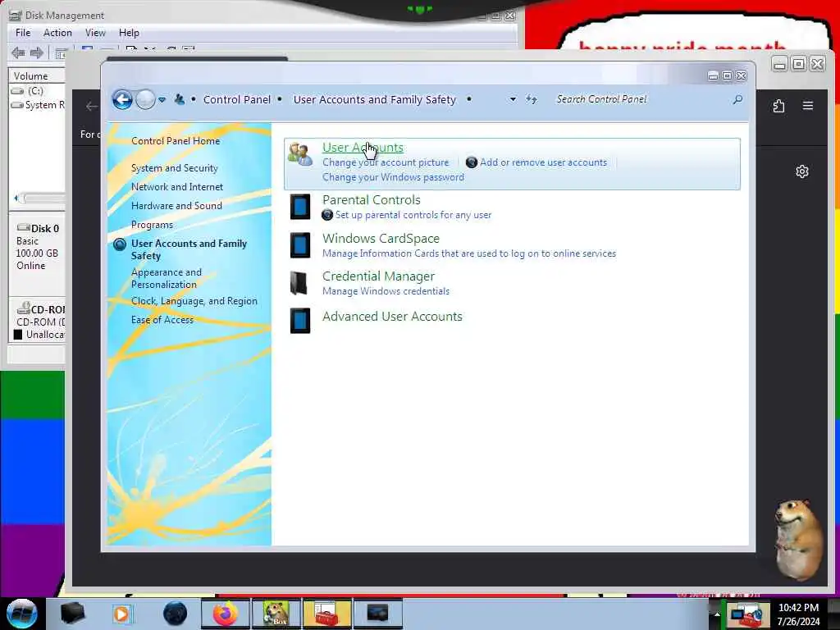Open the recent pages dropdown beside Forward
Image resolution: width=840 pixels, height=630 pixels.
(162, 99)
